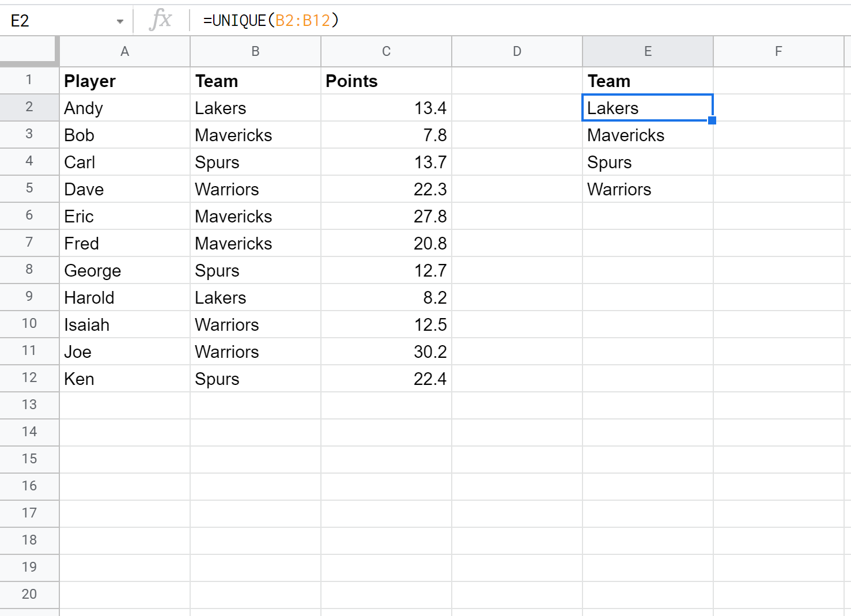Click the Player header cell
The image size is (851, 616).
tap(124, 81)
